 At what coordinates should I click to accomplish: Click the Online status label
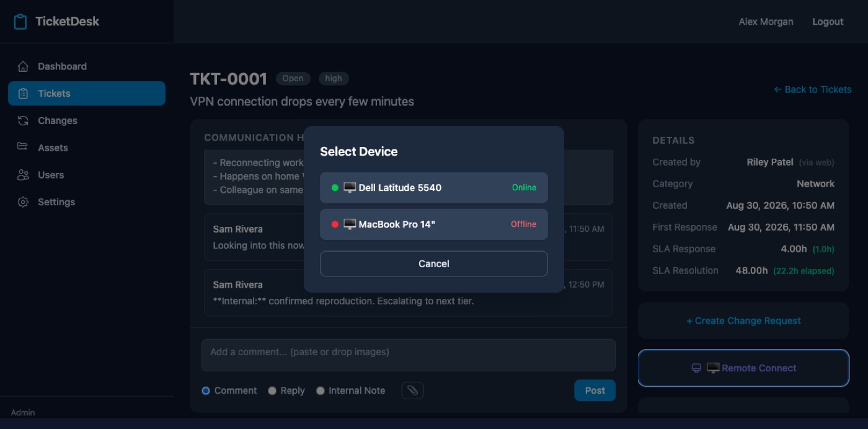click(x=524, y=188)
